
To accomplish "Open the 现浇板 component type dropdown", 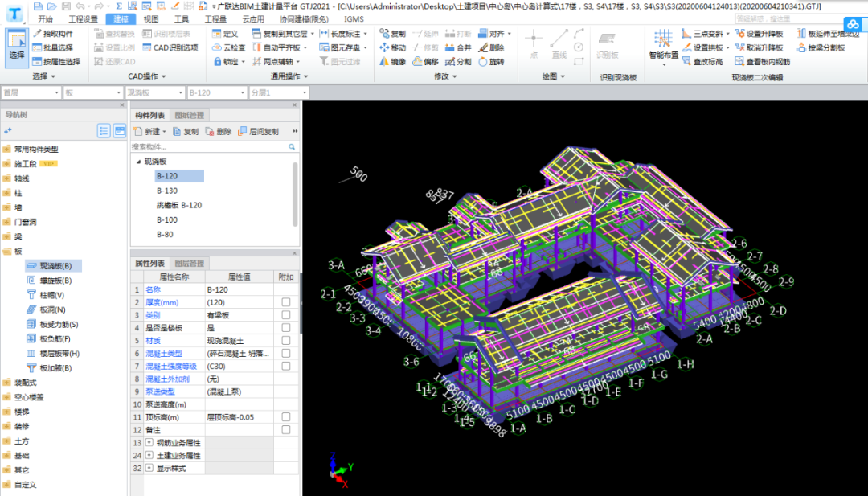I will pyautogui.click(x=154, y=92).
